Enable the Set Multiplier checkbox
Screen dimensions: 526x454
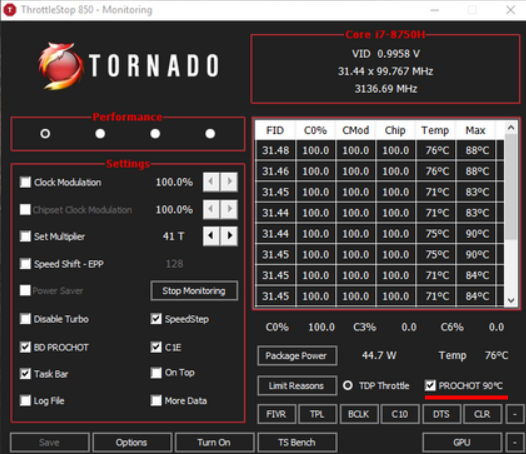(25, 236)
